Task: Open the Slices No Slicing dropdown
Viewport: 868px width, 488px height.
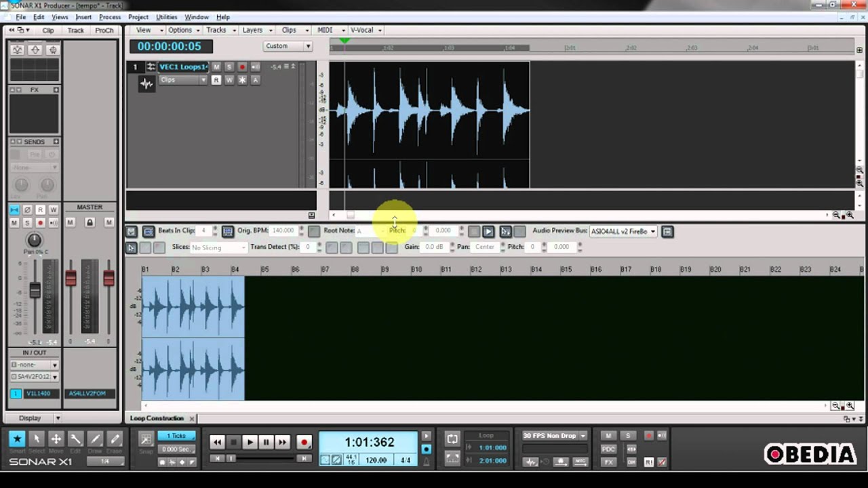Action: pos(219,247)
